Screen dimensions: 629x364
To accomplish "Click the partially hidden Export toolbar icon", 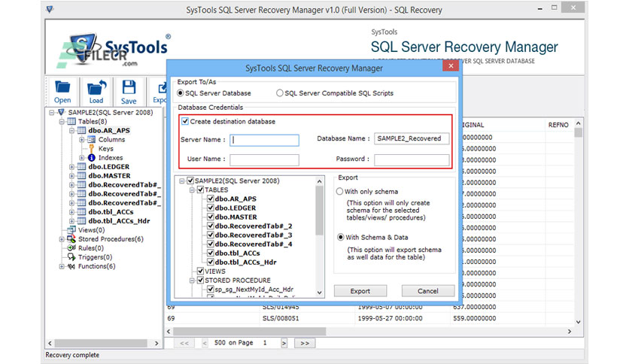I will pos(160,93).
